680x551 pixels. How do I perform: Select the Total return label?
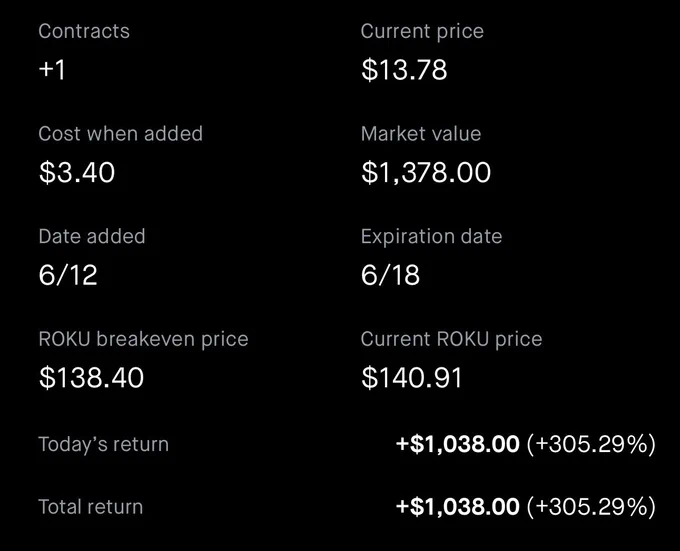[91, 507]
